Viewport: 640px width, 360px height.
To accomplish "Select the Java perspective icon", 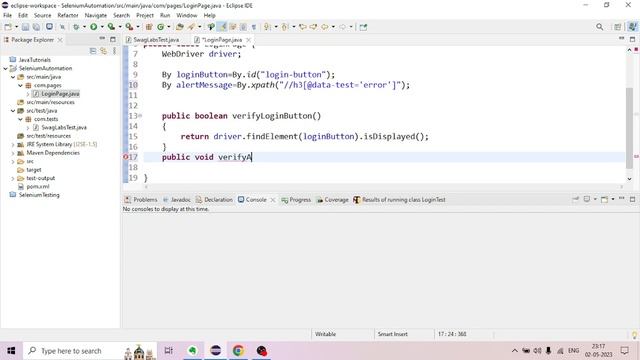I will click(x=632, y=27).
